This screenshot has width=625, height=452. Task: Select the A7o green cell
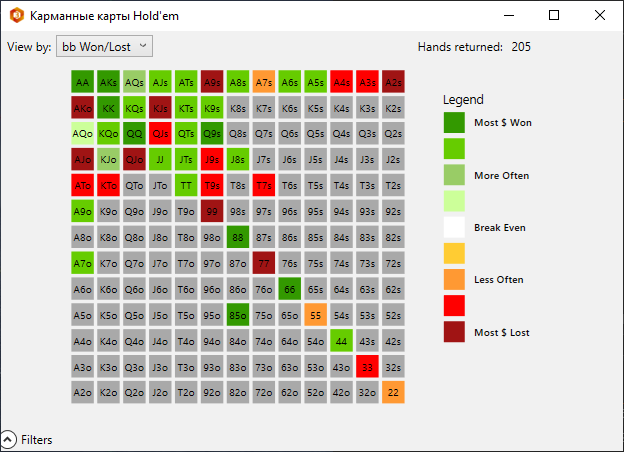[83, 263]
